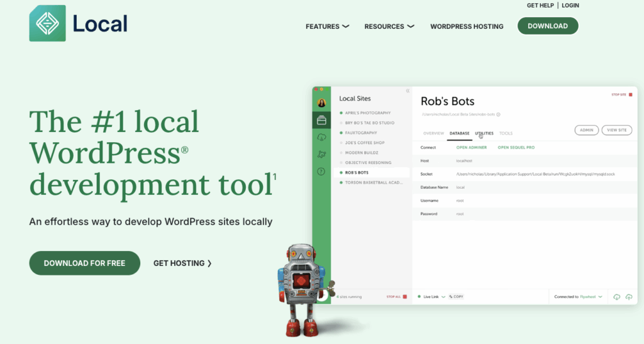The width and height of the screenshot is (644, 344).
Task: Toggle the Live Link green status dot
Action: (x=419, y=297)
